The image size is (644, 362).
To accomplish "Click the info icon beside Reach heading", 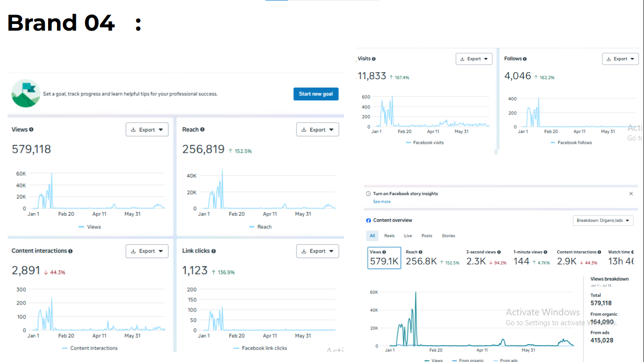I will click(x=202, y=130).
